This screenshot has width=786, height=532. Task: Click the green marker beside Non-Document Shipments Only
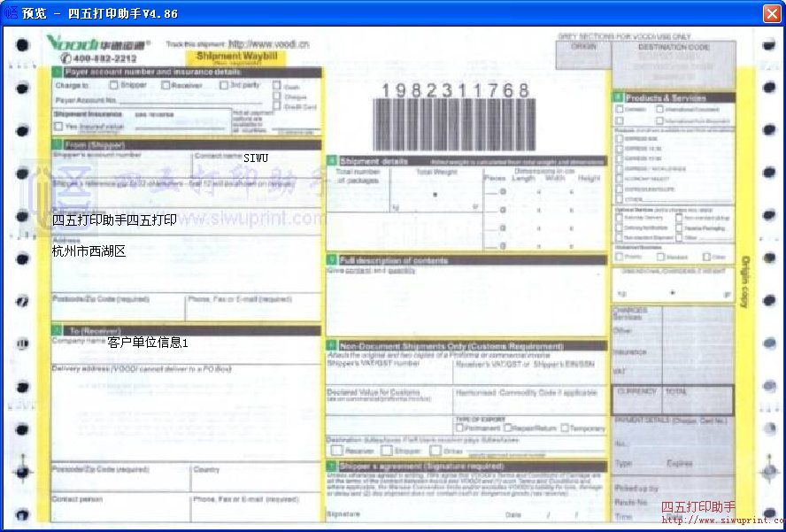click(x=332, y=346)
